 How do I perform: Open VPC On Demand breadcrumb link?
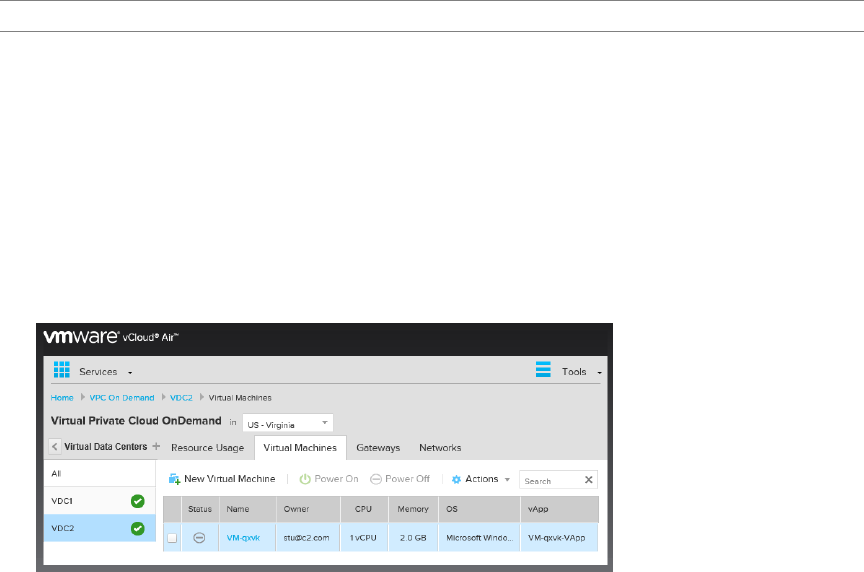[122, 397]
